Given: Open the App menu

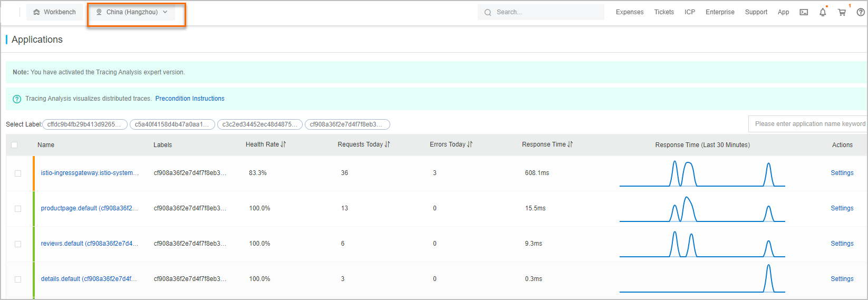Looking at the screenshot, I should click(x=784, y=12).
